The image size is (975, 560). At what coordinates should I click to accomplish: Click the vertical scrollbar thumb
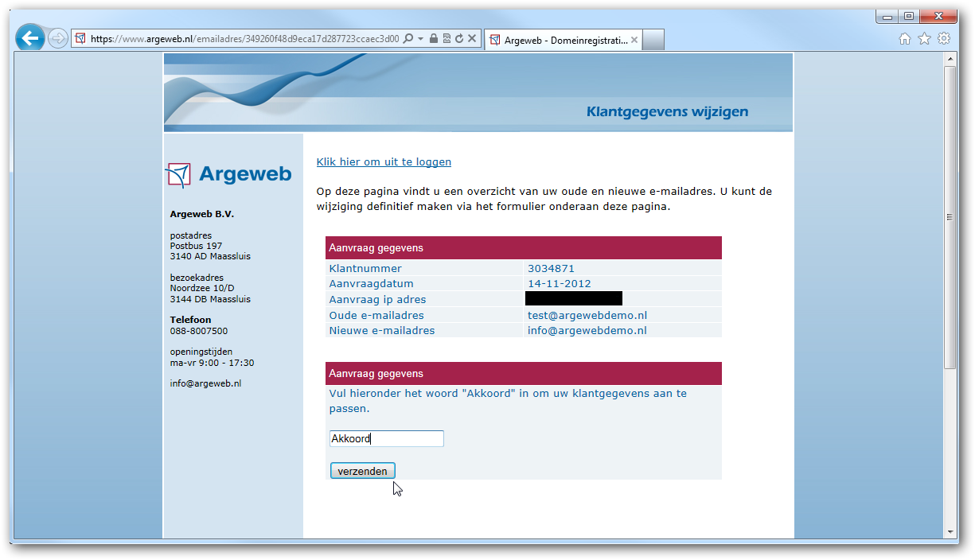(950, 217)
